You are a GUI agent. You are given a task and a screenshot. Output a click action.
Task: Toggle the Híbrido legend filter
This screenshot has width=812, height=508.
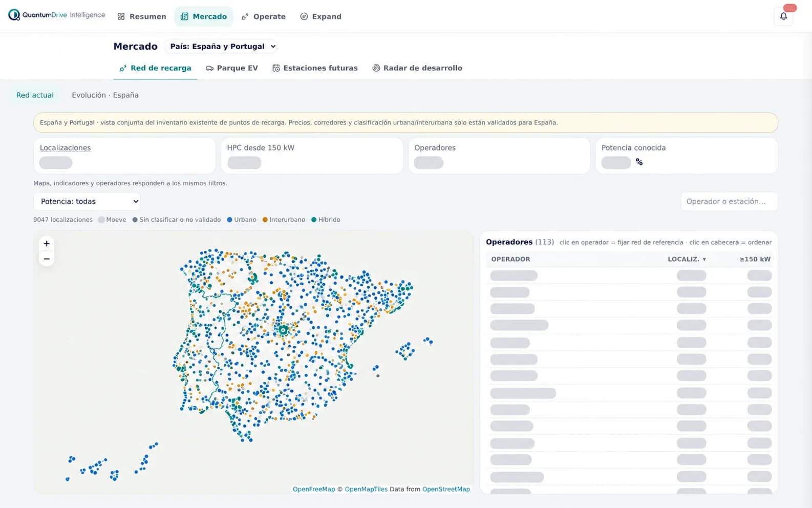click(x=326, y=220)
